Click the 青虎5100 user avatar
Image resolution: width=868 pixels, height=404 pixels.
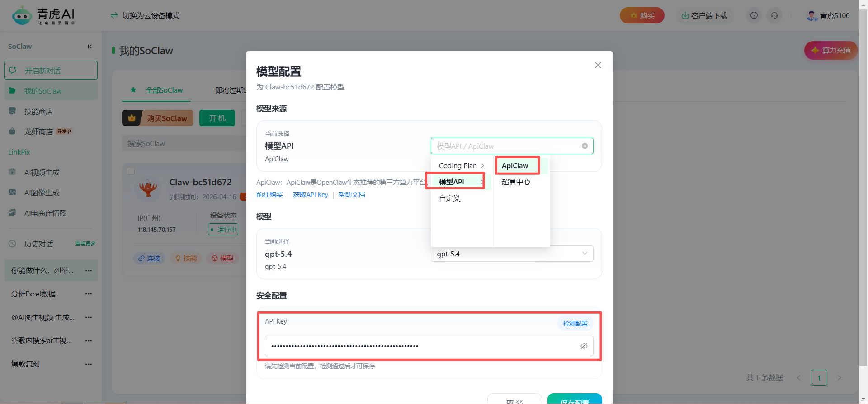(811, 15)
